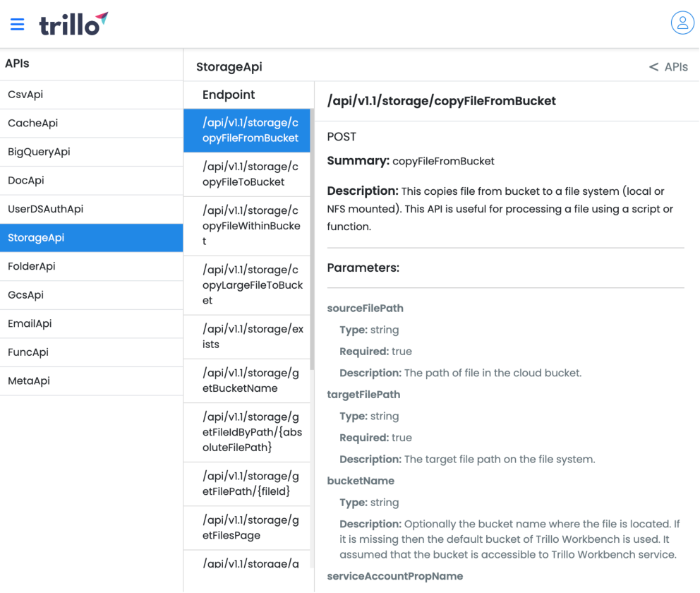The width and height of the screenshot is (700, 593).
Task: Open BigQueryApi from the sidebar
Action: point(92,152)
